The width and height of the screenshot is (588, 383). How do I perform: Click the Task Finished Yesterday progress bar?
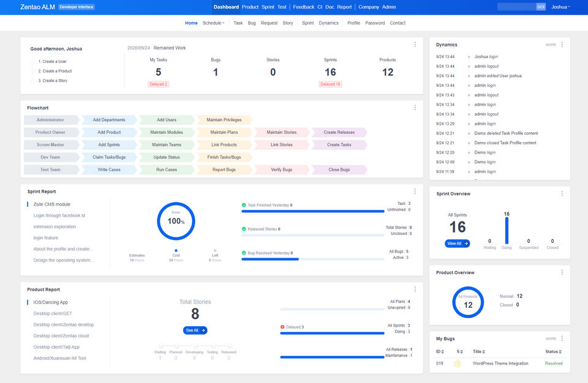(312, 211)
